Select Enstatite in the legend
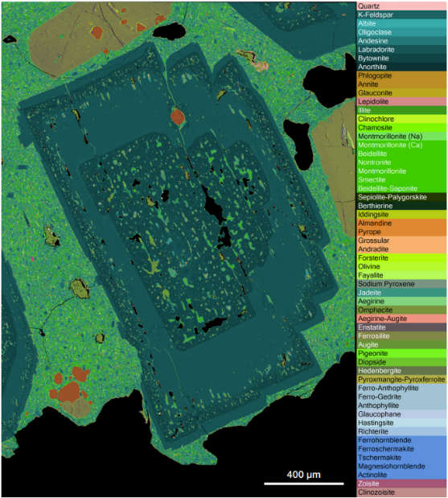 tap(401, 327)
